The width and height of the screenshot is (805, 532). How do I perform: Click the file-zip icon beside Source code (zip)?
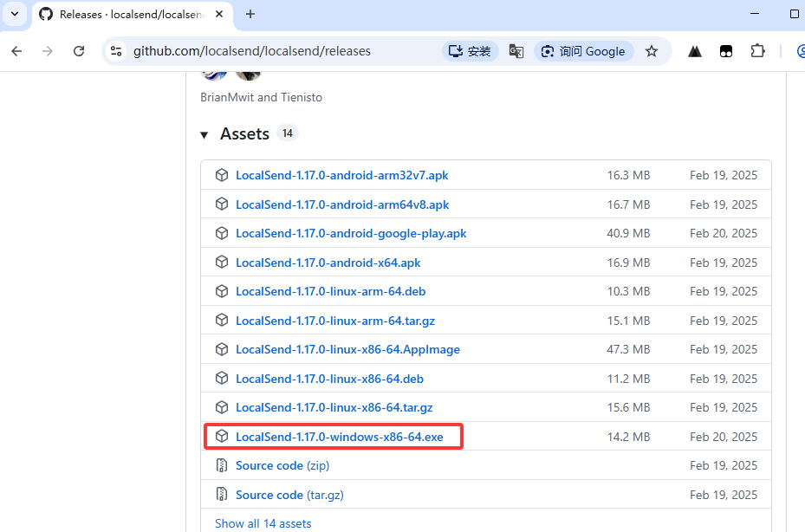(x=222, y=465)
